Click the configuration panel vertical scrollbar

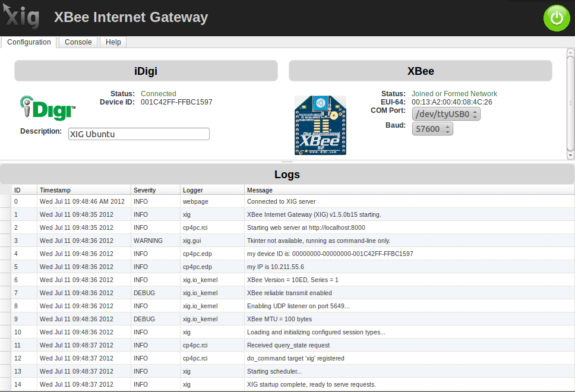click(570, 103)
